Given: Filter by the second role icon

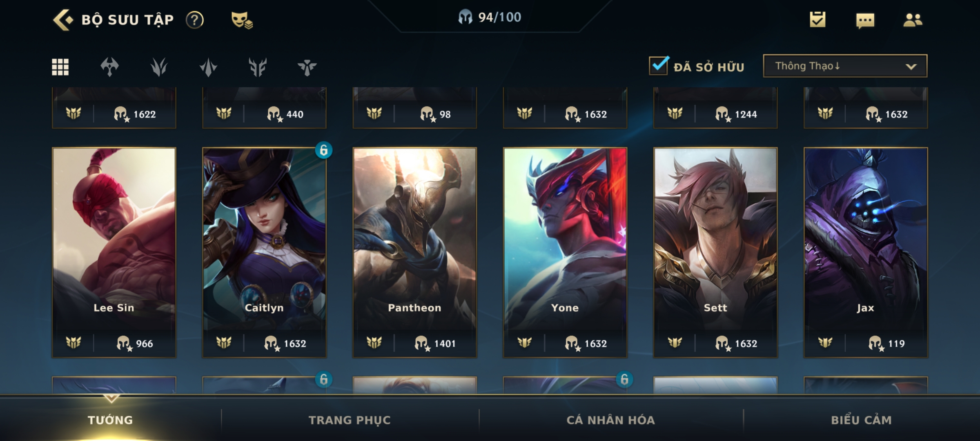Looking at the screenshot, I should coord(159,67).
